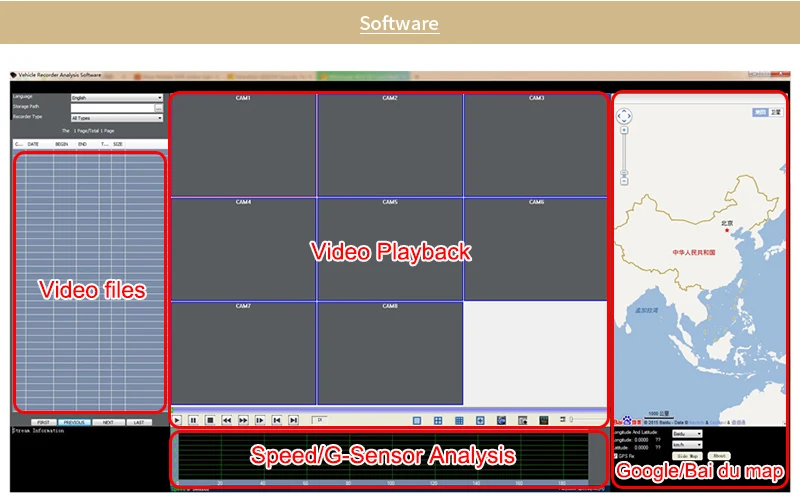The width and height of the screenshot is (800, 504).
Task: Click the video clip export icon
Action: click(544, 420)
